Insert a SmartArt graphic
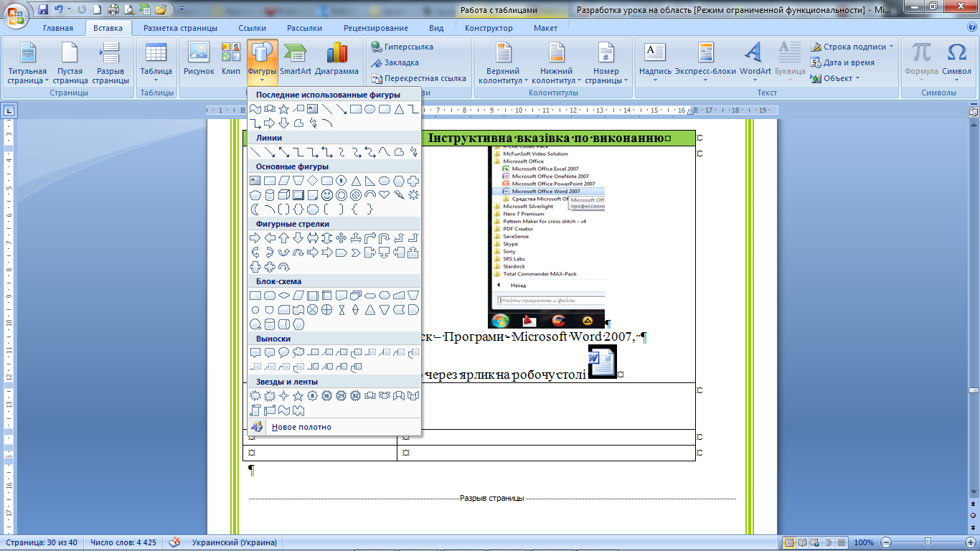 coord(295,59)
